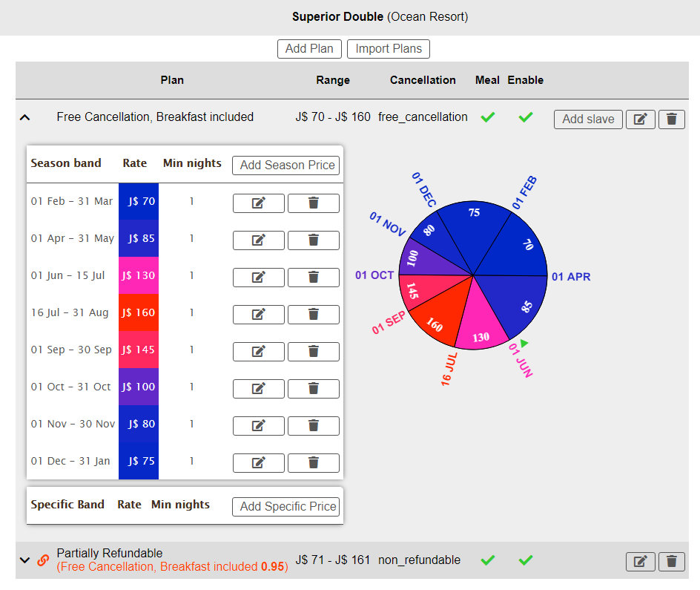This screenshot has height=590, width=700.
Task: Click the "Superior Double (Ocean Resort)" heading
Action: [x=380, y=17]
